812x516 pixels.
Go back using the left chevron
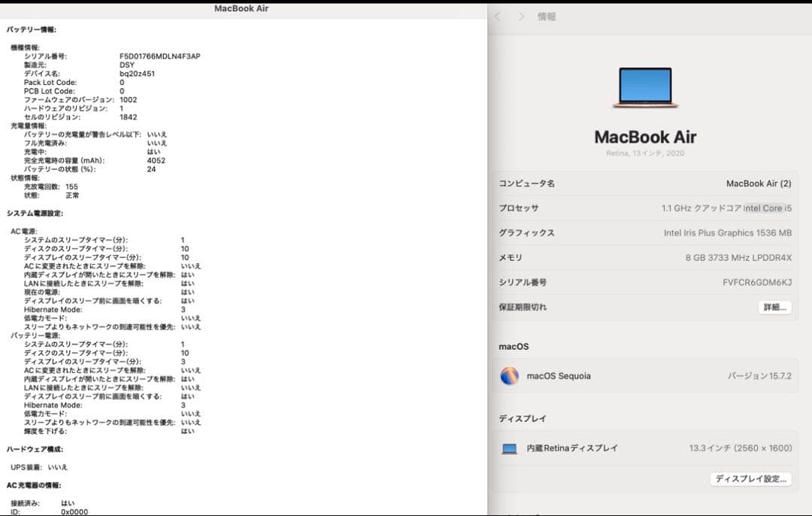(x=498, y=17)
